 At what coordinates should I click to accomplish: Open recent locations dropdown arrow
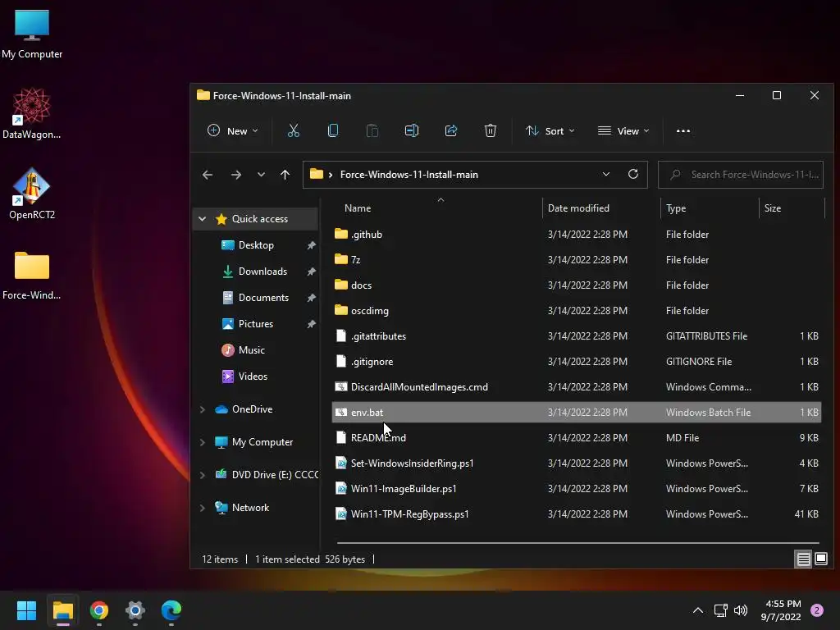point(261,175)
